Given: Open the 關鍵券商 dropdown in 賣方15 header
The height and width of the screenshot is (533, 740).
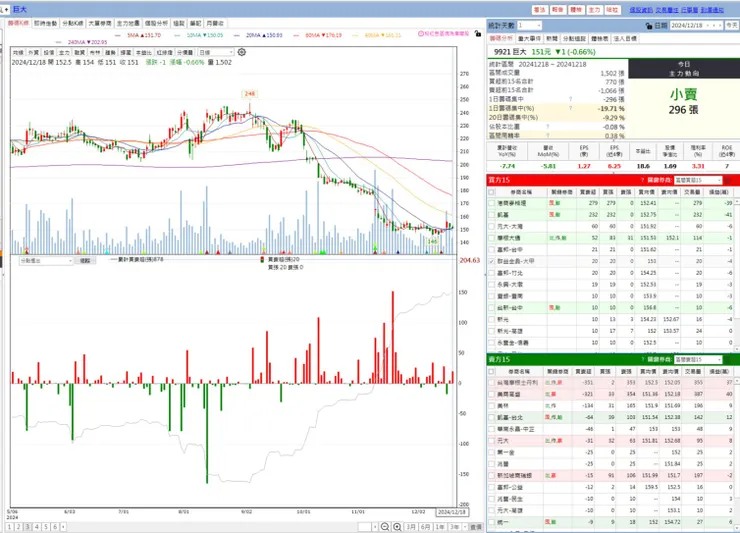Looking at the screenshot, I should point(698,359).
